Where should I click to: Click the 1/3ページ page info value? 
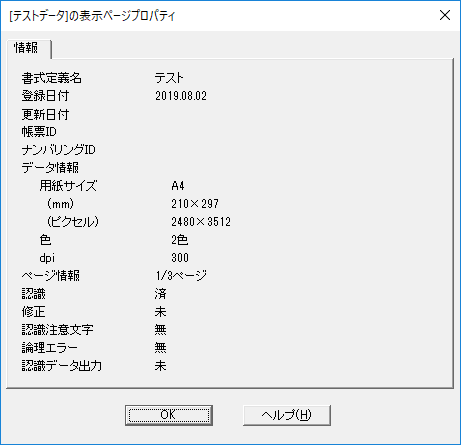click(181, 276)
